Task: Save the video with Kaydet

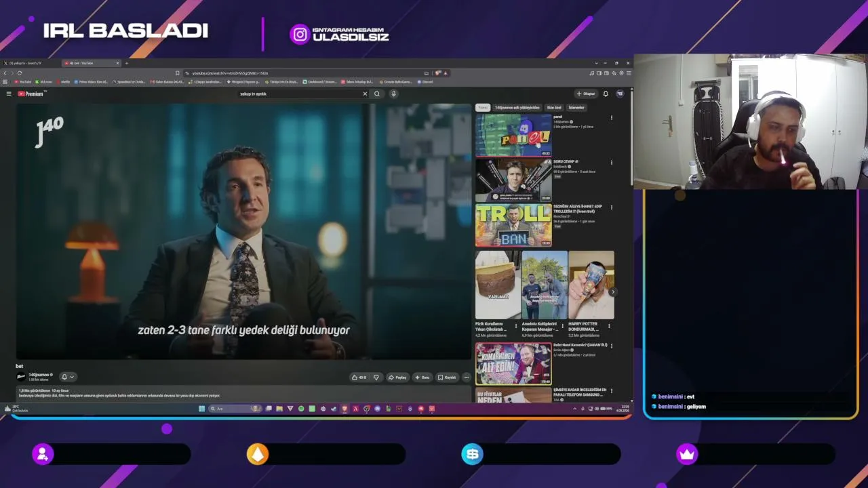Action: coord(447,378)
